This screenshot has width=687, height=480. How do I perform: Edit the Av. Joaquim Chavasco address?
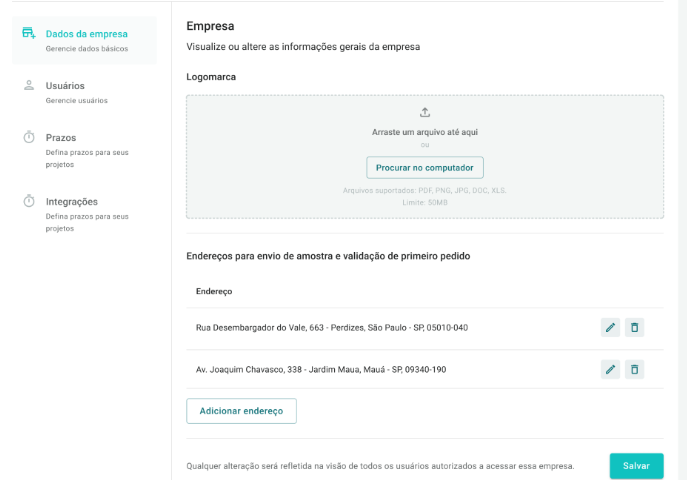point(610,370)
